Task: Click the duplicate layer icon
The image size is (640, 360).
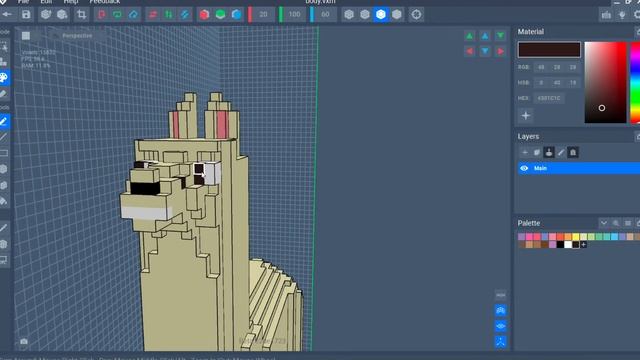Action: [x=537, y=152]
